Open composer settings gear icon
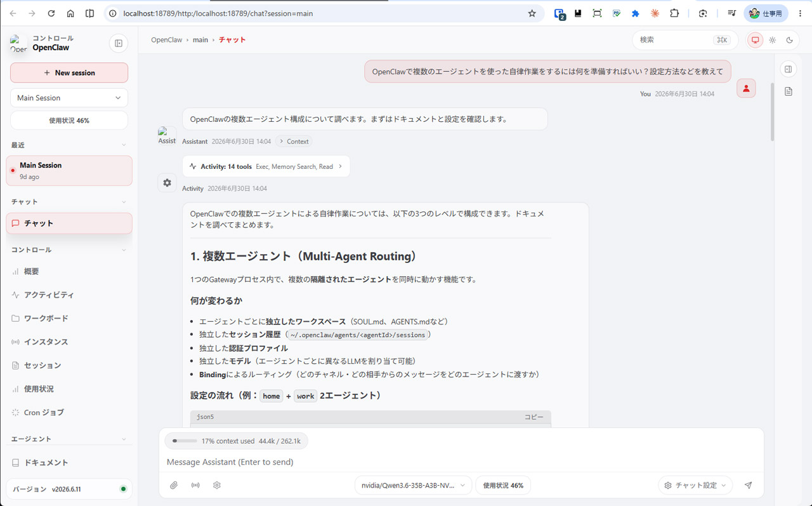The height and width of the screenshot is (506, 812). [217, 485]
